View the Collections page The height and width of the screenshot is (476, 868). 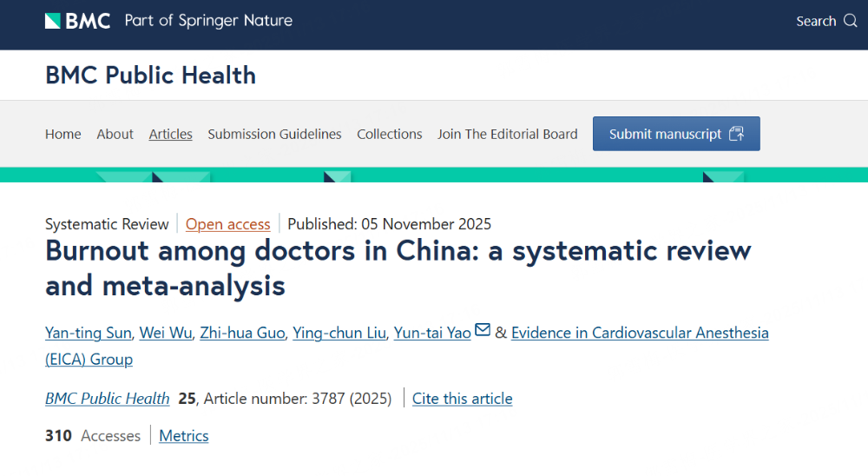[389, 134]
